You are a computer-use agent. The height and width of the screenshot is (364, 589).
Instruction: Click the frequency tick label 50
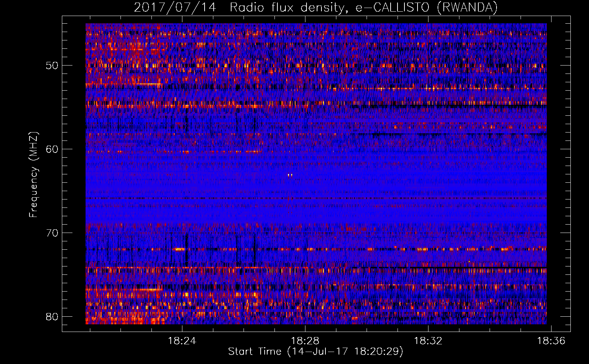point(52,66)
